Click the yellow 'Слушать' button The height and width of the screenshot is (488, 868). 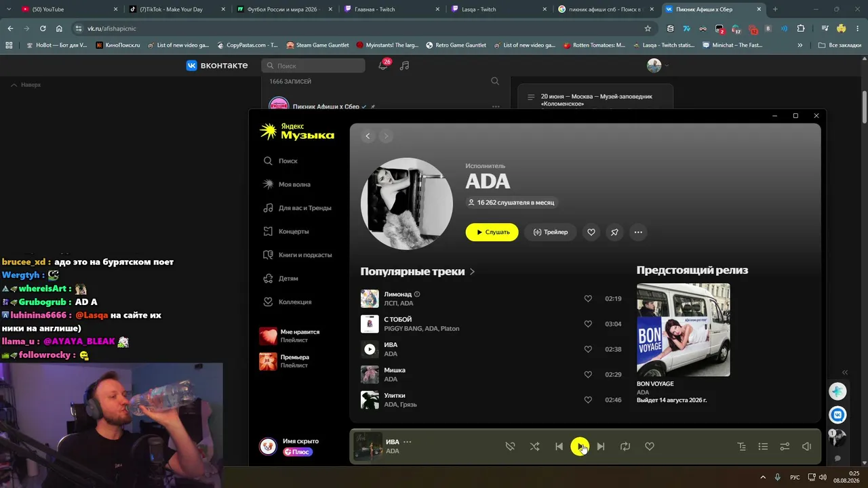point(492,232)
